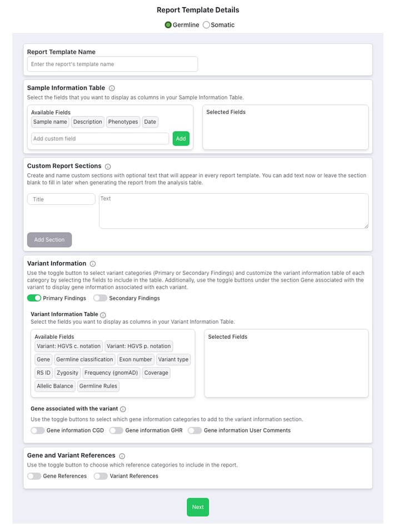
Task: Choose the Germline classification field chip
Action: [x=84, y=359]
